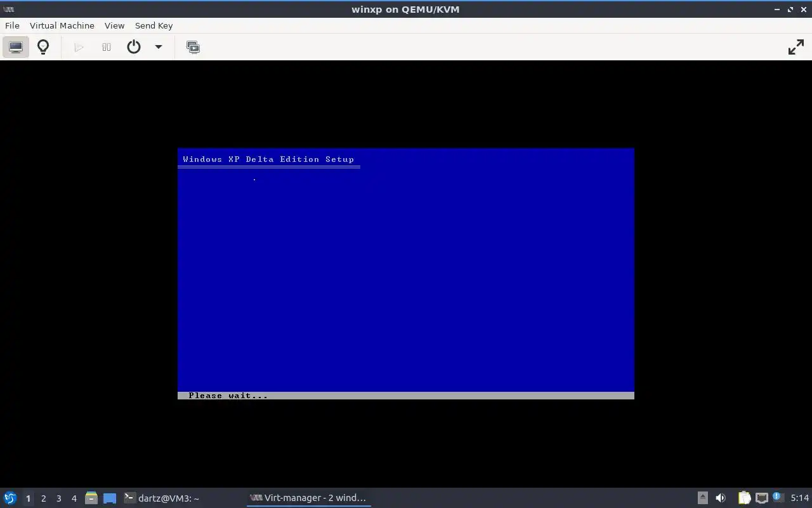Open the View menu
Image resolution: width=812 pixels, height=508 pixels.
click(114, 25)
